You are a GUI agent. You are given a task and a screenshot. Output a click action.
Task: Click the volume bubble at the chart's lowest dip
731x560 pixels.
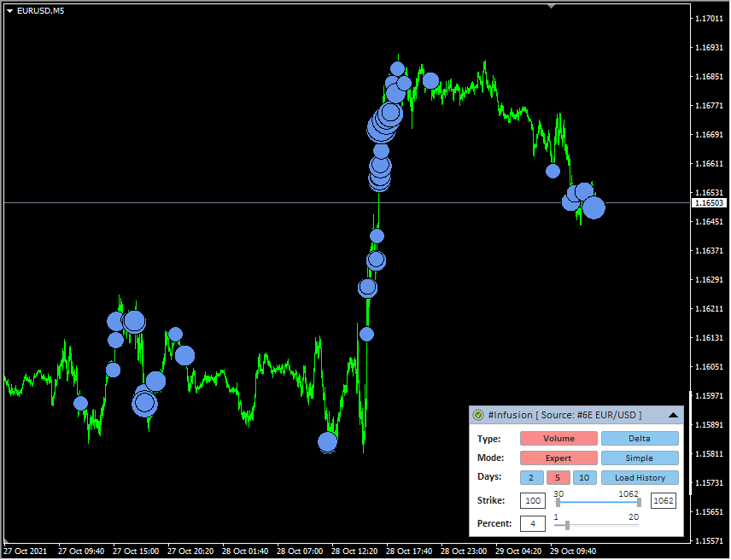[328, 441]
